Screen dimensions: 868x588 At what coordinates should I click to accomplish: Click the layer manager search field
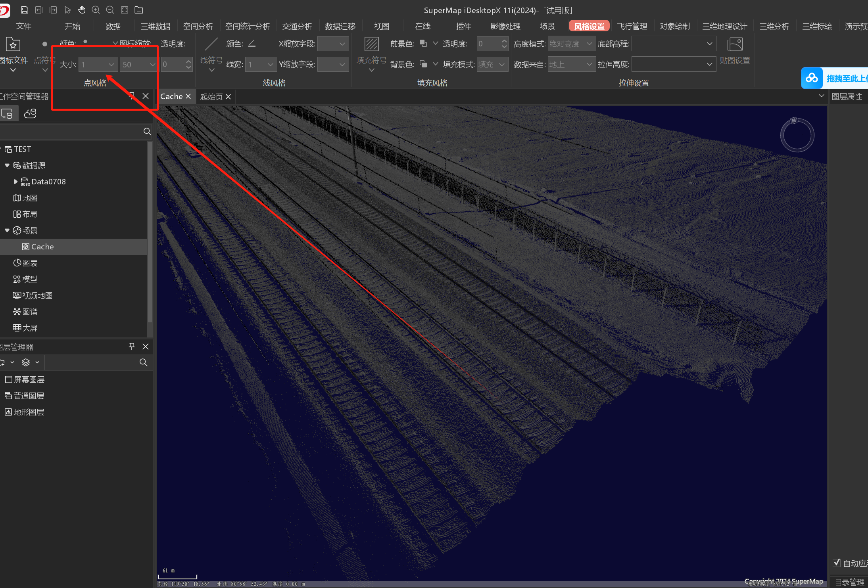point(98,362)
